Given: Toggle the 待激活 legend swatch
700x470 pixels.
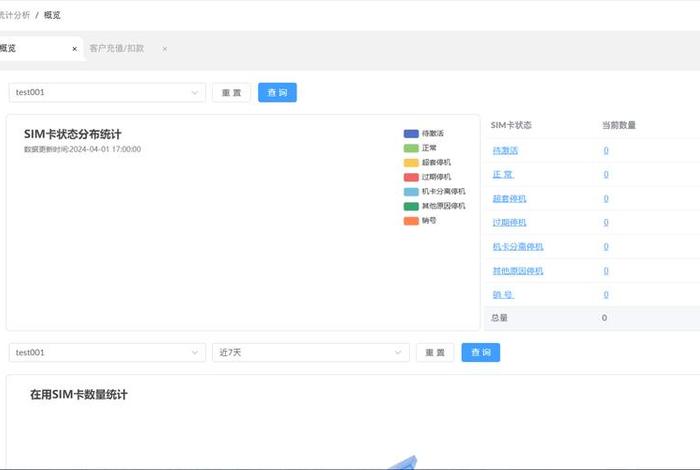Looking at the screenshot, I should click(x=411, y=133).
